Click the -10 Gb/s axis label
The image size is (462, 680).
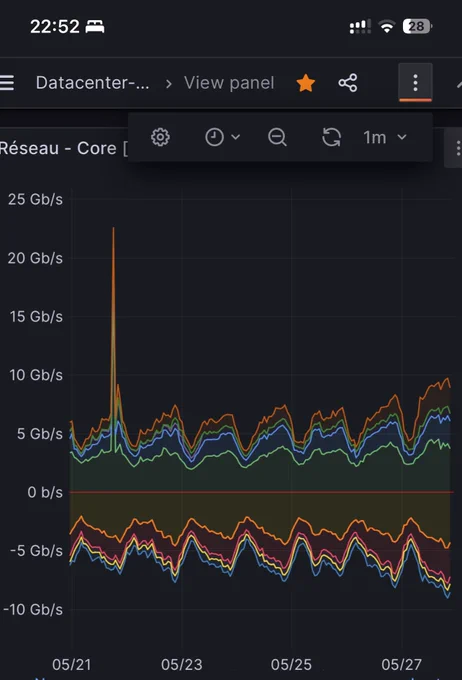33,609
